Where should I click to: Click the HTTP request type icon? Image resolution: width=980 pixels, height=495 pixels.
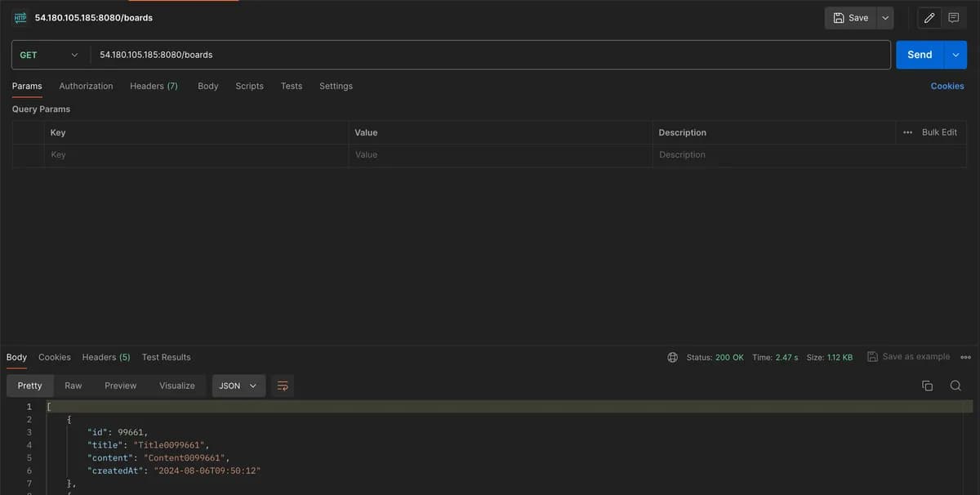[x=20, y=18]
